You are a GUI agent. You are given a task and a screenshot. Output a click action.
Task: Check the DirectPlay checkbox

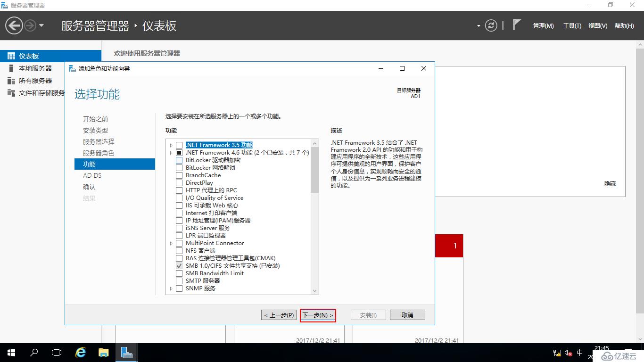pyautogui.click(x=179, y=183)
